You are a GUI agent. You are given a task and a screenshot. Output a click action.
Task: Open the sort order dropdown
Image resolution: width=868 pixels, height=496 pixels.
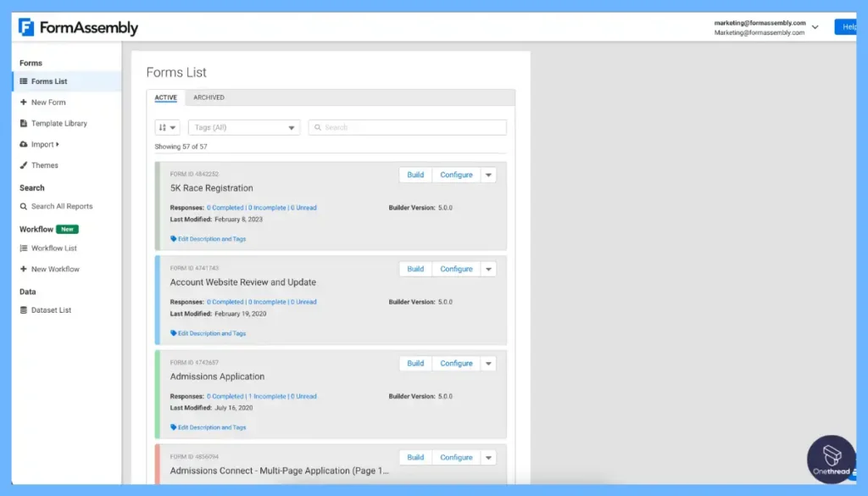point(167,128)
